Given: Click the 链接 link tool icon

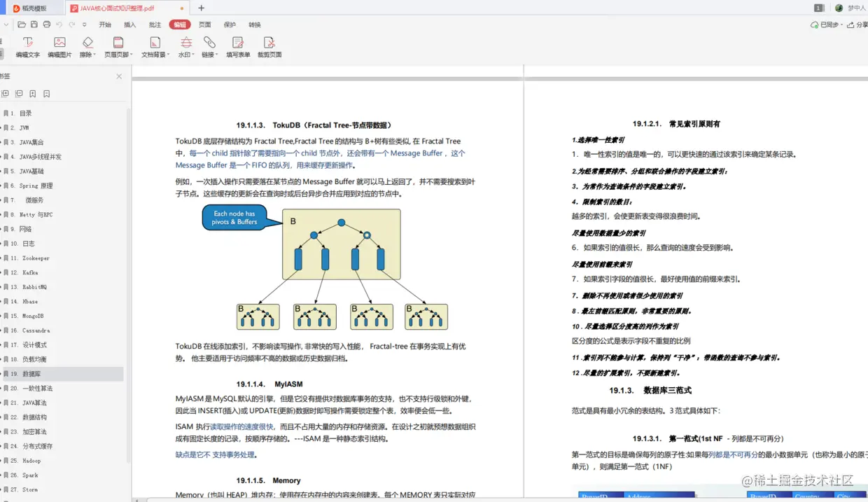Looking at the screenshot, I should tap(209, 43).
